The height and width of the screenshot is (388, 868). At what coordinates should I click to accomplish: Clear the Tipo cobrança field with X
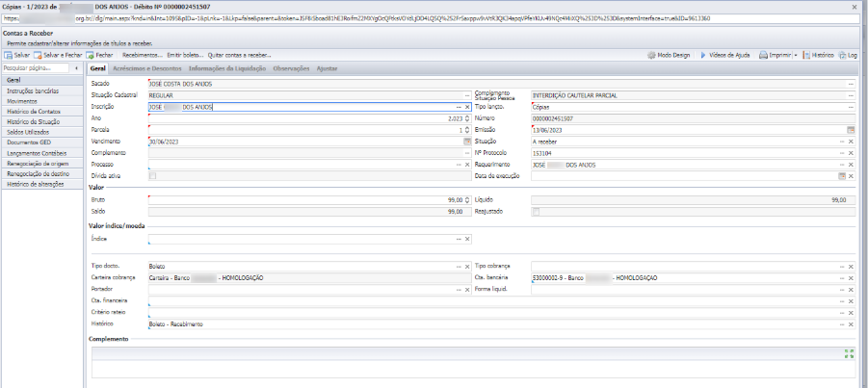(x=851, y=267)
